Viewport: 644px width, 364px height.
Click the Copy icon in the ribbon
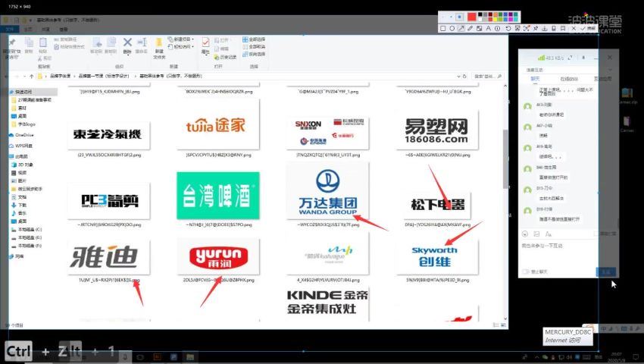click(28, 42)
